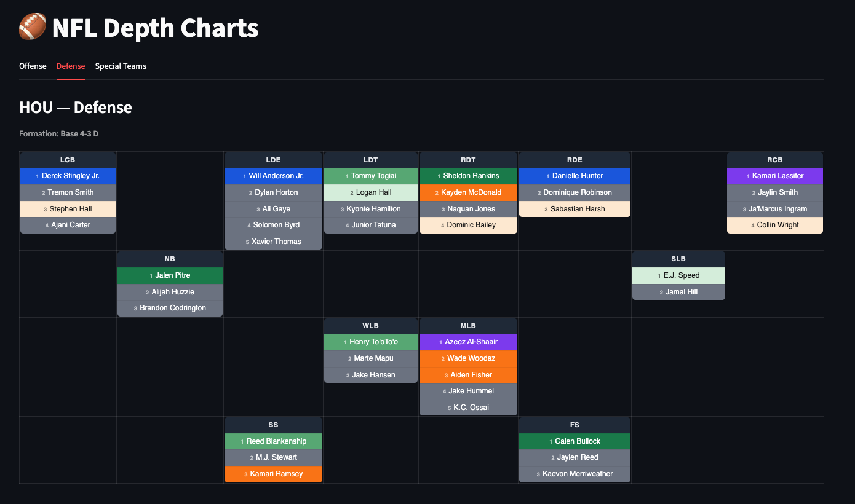Select Tommy Togiai at LDT
The image size is (855, 504).
(371, 176)
